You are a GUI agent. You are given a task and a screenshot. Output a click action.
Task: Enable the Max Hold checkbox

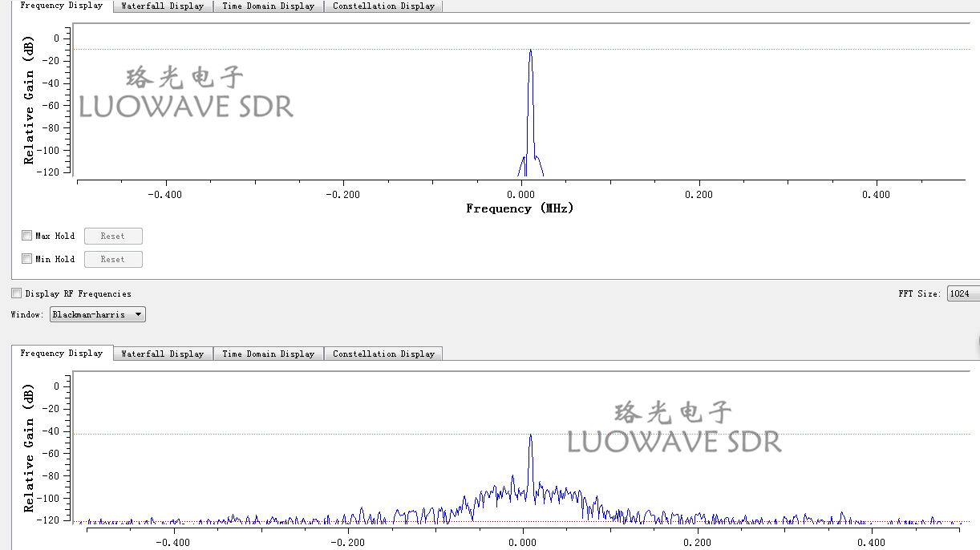point(27,236)
